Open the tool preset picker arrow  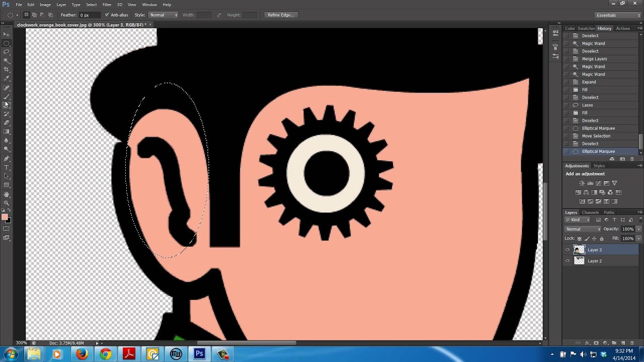(x=17, y=15)
